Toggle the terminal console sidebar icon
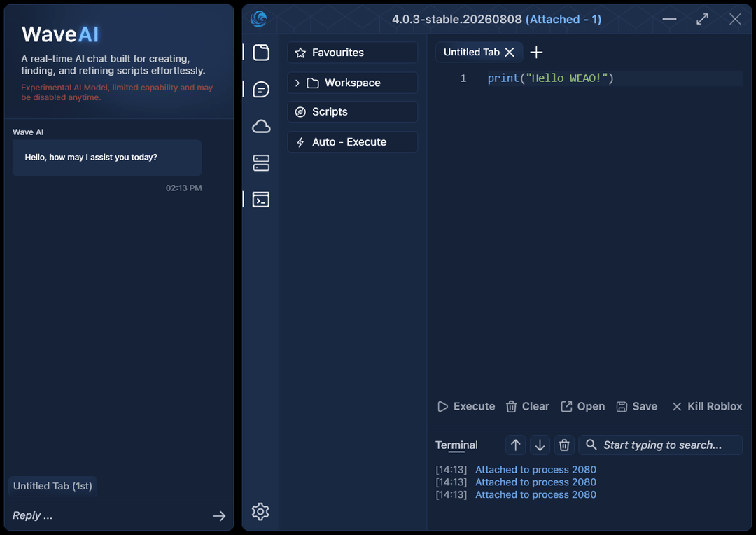The image size is (756, 535). pos(261,200)
